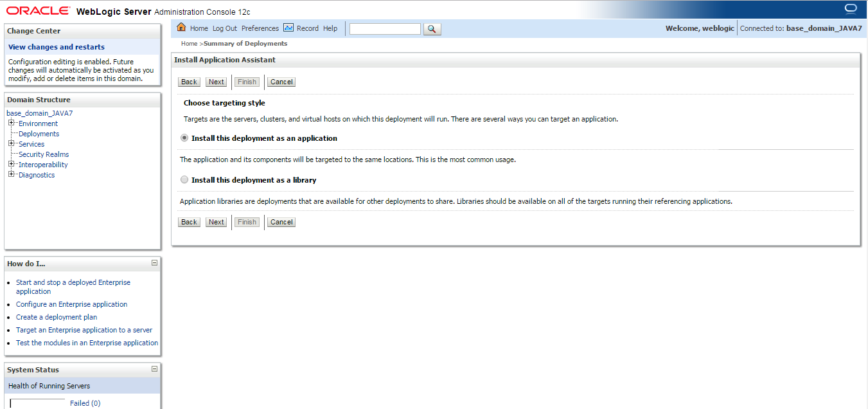Open Preferences from the toolbar
This screenshot has width=868, height=409.
(x=260, y=28)
